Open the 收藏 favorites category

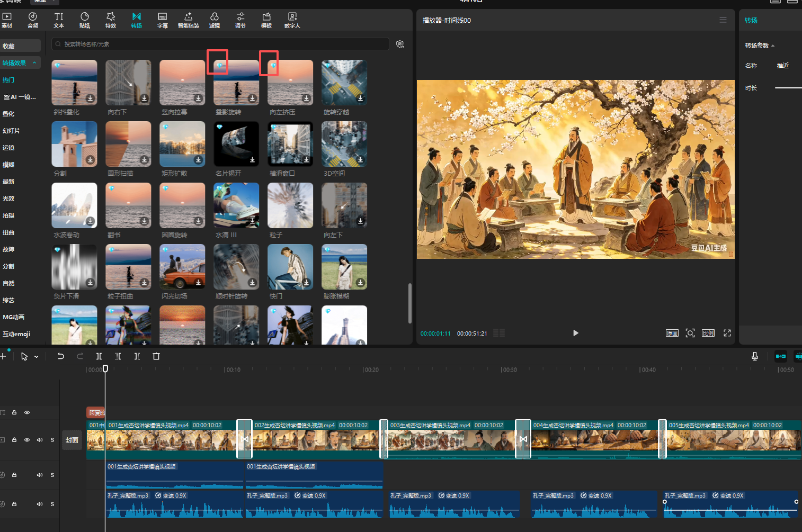[20, 46]
